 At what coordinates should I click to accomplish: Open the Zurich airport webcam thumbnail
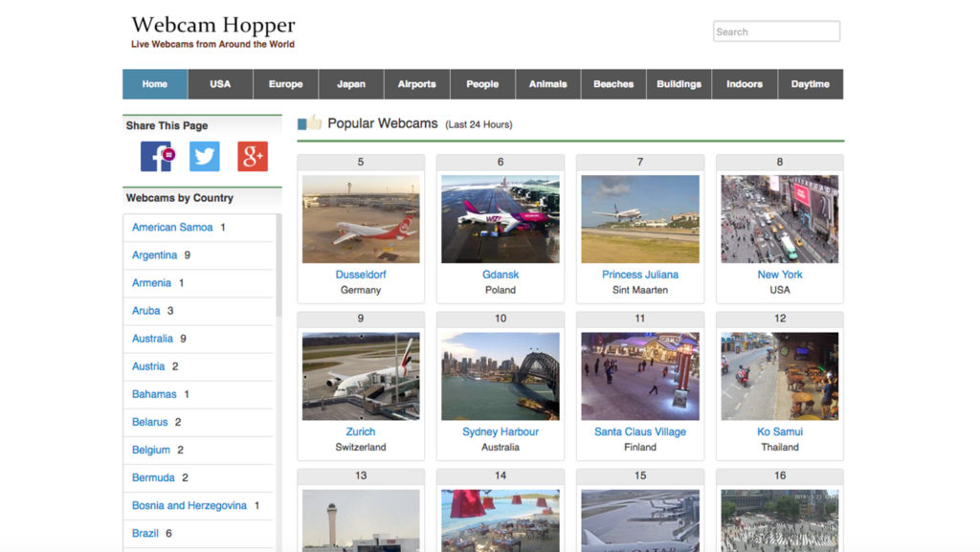(361, 377)
